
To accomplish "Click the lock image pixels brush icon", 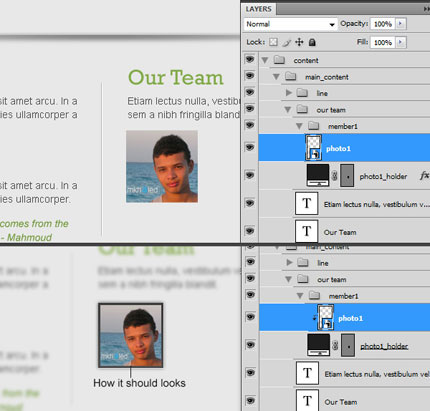I will click(x=287, y=42).
